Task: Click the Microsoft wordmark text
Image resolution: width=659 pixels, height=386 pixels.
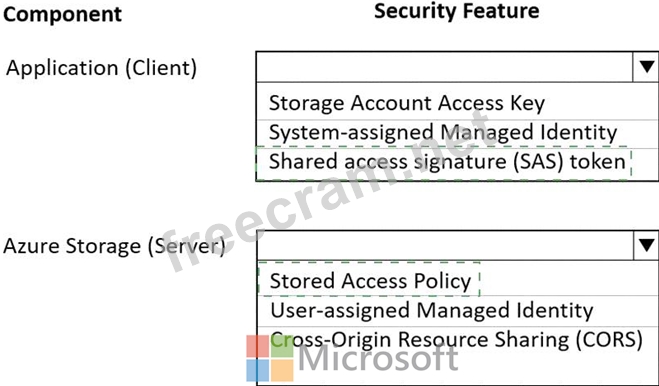Action: [x=378, y=358]
